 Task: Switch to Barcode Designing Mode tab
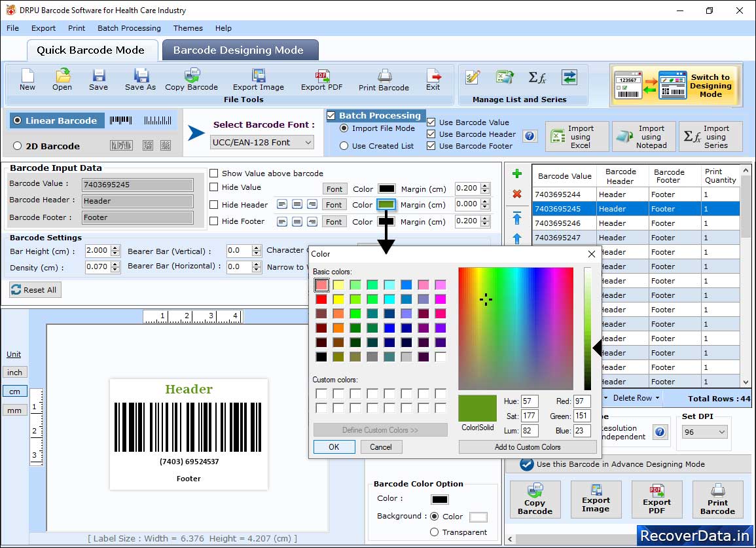point(238,50)
